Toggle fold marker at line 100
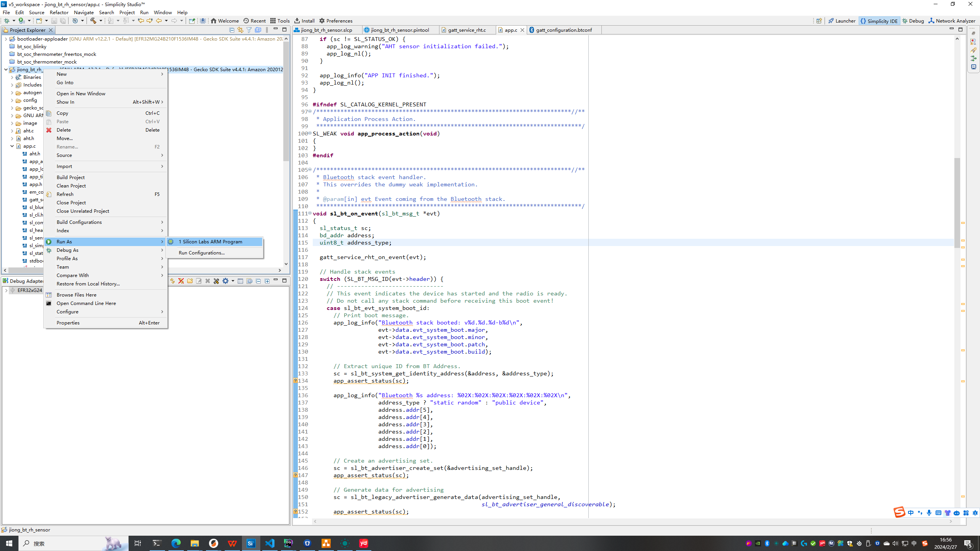980x551 pixels. (x=310, y=133)
